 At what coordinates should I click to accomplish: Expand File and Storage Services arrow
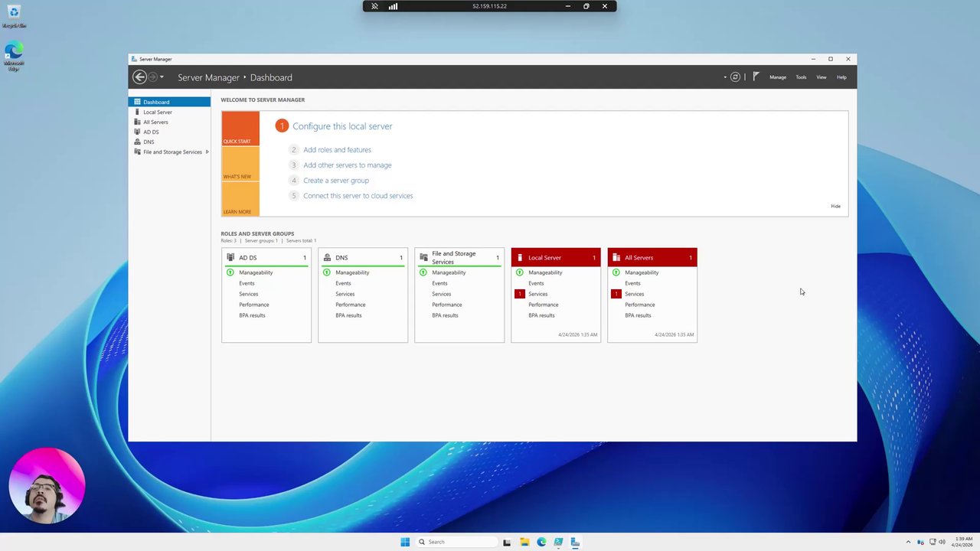click(207, 152)
